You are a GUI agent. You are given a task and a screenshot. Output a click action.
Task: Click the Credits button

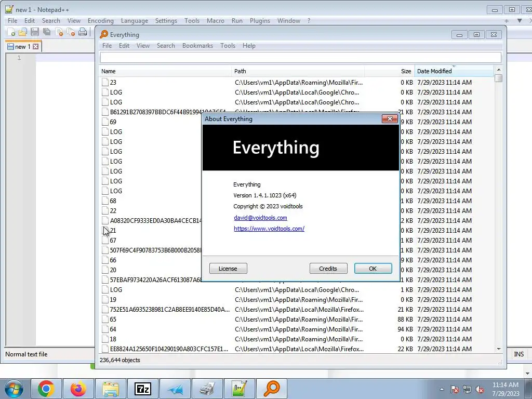[328, 269]
